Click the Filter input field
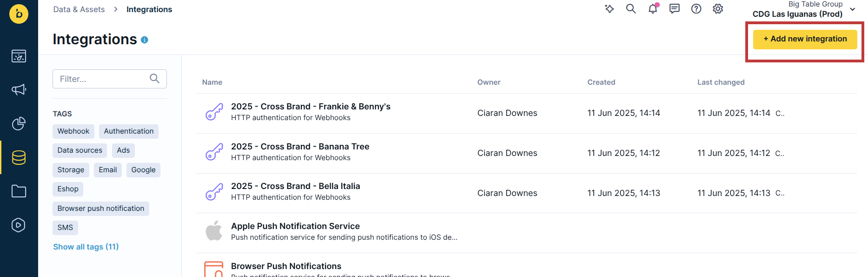Image resolution: width=868 pixels, height=277 pixels. [x=110, y=79]
